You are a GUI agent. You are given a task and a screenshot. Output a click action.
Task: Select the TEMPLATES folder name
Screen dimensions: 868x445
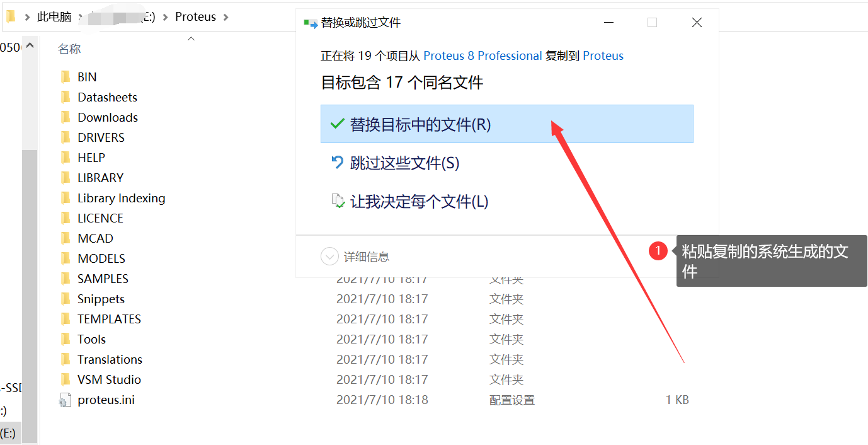tap(109, 319)
